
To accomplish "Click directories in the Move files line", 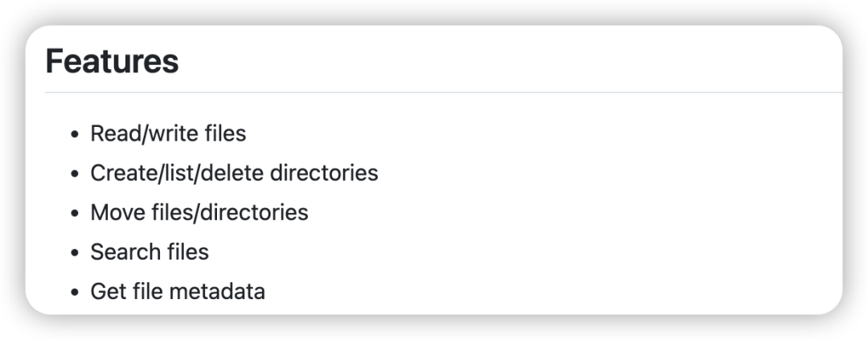I will click(x=253, y=213).
